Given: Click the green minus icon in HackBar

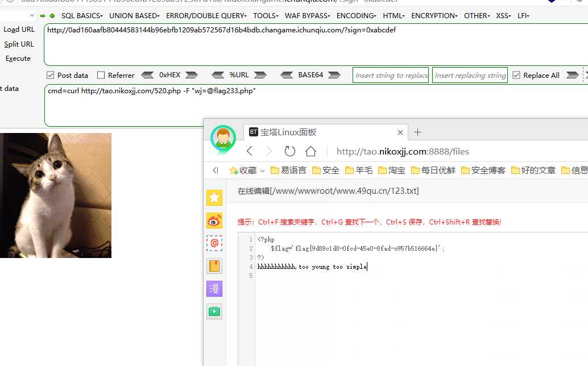Looking at the screenshot, I should [x=43, y=16].
